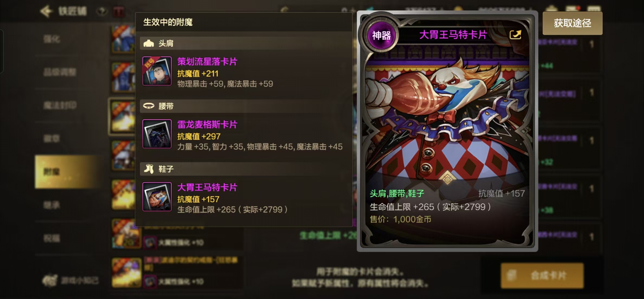Tap the last equipment thumbnail in the list
This screenshot has height=299, width=644.
(x=127, y=272)
